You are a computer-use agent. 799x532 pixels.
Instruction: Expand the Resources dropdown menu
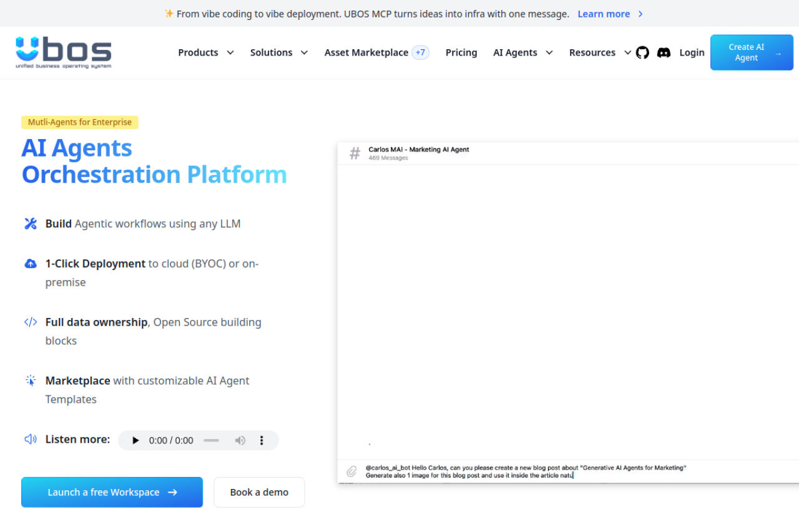click(600, 52)
